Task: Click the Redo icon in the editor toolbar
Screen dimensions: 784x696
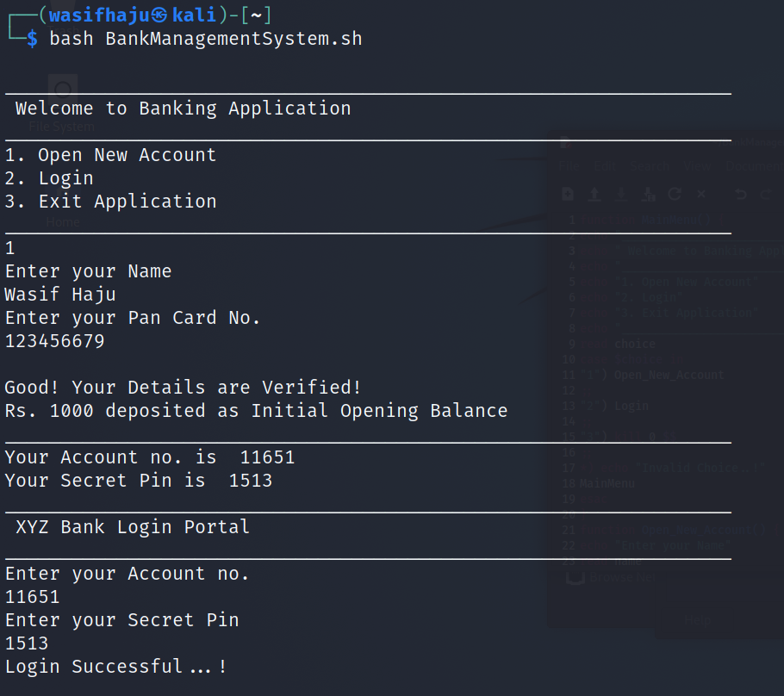Action: pyautogui.click(x=768, y=195)
